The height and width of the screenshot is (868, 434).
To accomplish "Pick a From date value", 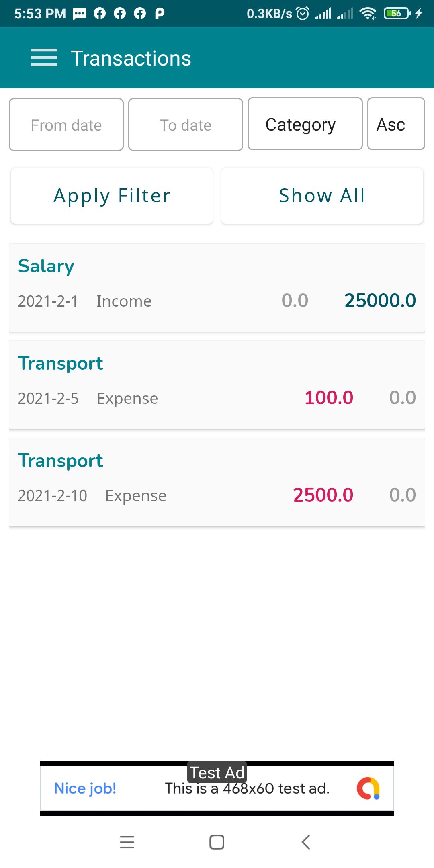I will tap(66, 125).
